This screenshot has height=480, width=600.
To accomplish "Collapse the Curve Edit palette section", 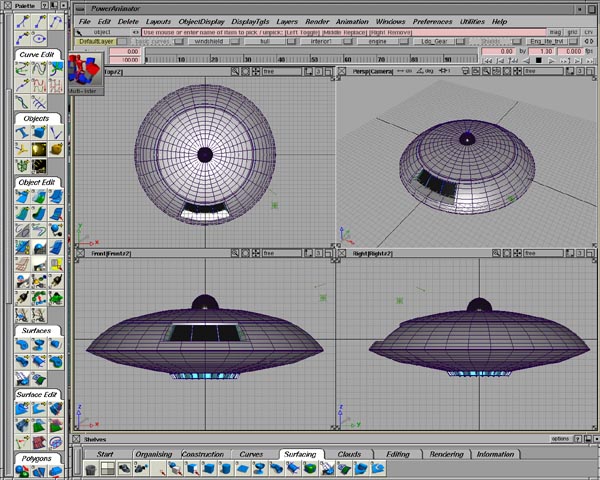I will 38,56.
